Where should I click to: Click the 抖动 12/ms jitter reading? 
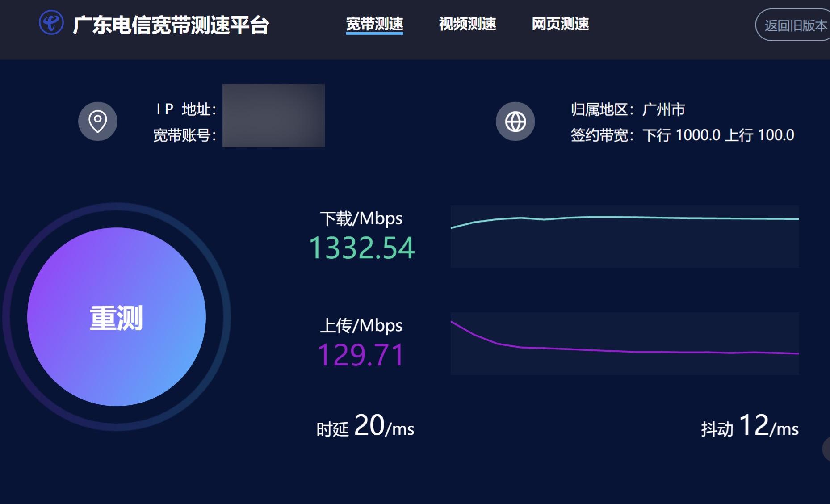click(749, 426)
